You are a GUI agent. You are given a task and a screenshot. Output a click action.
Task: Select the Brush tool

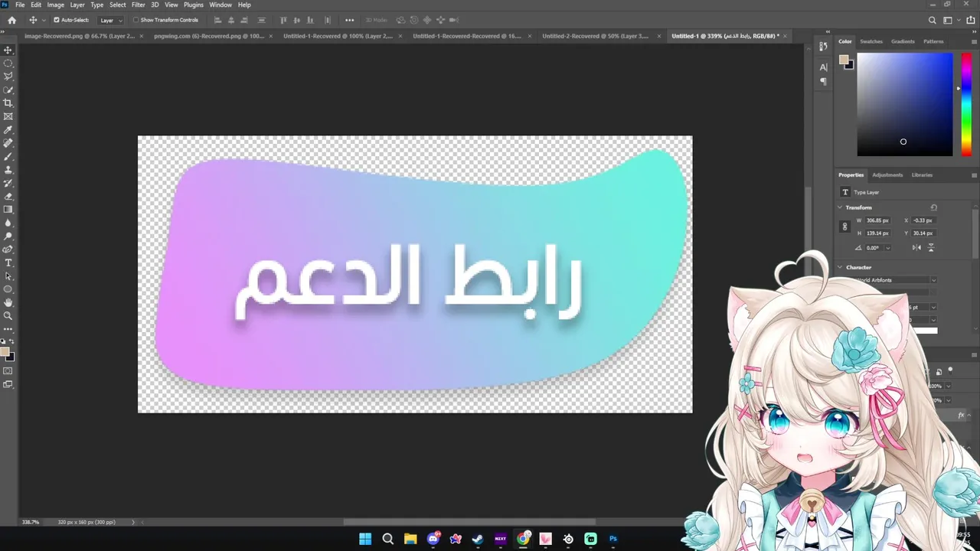point(8,157)
